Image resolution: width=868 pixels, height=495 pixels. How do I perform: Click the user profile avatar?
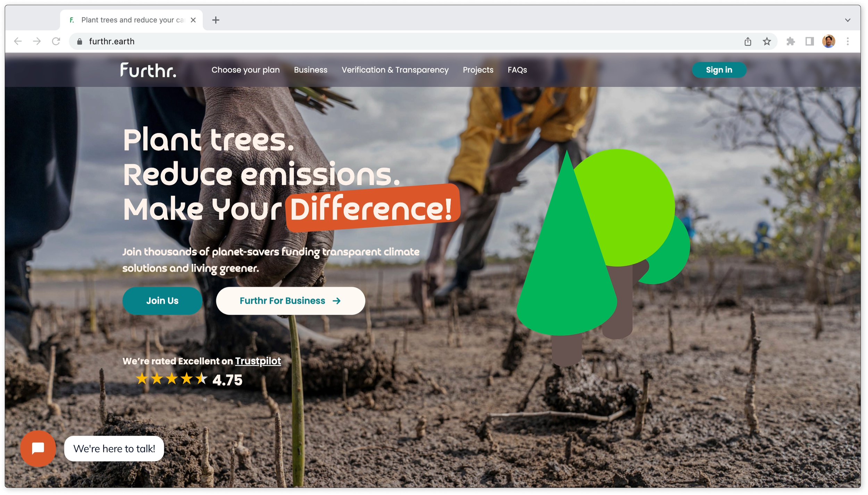click(x=828, y=41)
